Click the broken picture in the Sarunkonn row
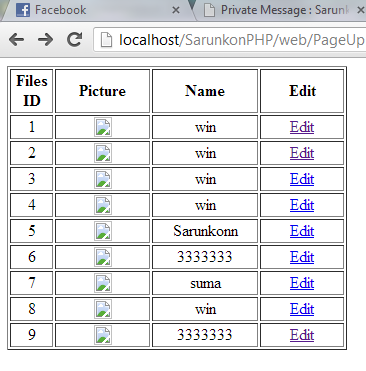This screenshot has width=366, height=371. pyautogui.click(x=103, y=231)
